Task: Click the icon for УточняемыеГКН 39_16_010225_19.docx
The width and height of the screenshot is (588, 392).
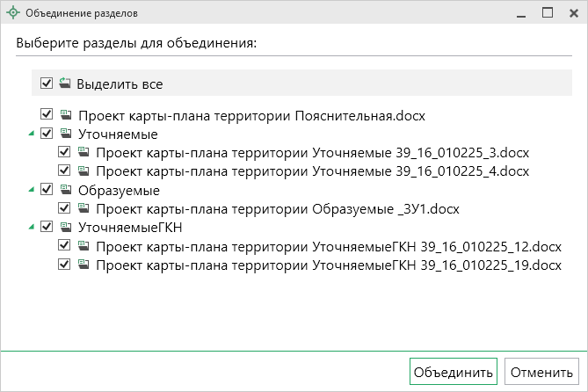Action: (83, 264)
